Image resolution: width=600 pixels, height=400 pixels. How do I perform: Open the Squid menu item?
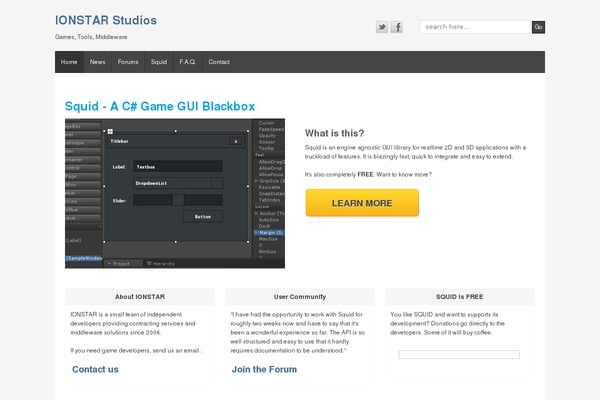point(159,62)
